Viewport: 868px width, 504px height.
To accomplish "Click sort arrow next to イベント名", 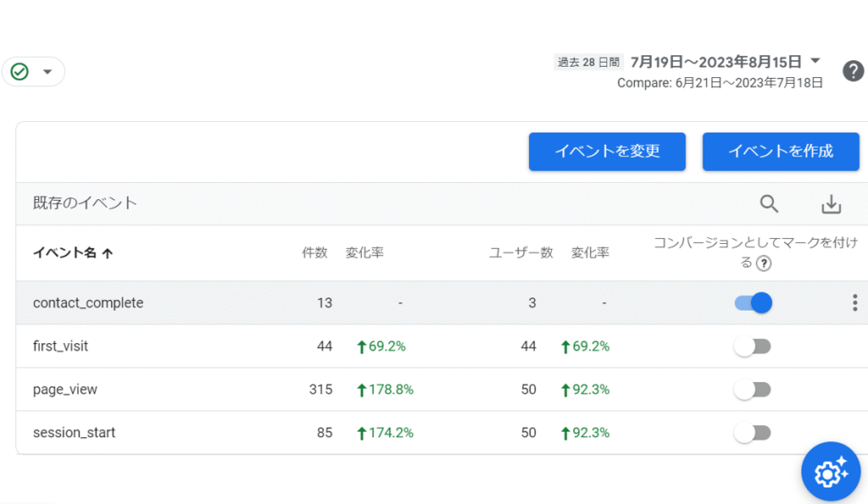I will (107, 253).
